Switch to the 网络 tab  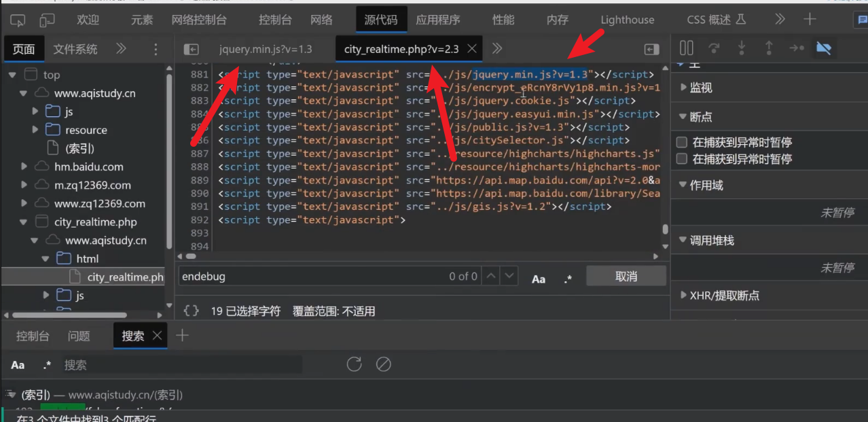coord(321,20)
